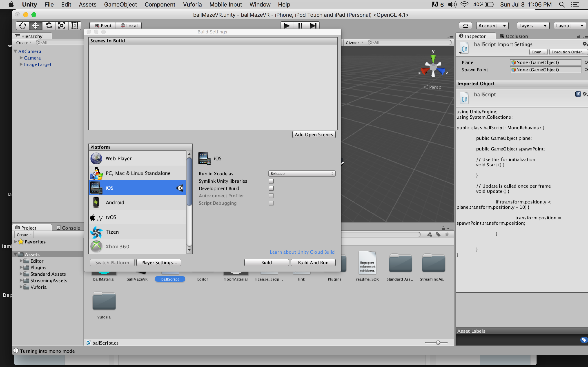Viewport: 588px width, 367px height.
Task: Enable Symlink Unity libraries
Action: (x=271, y=181)
